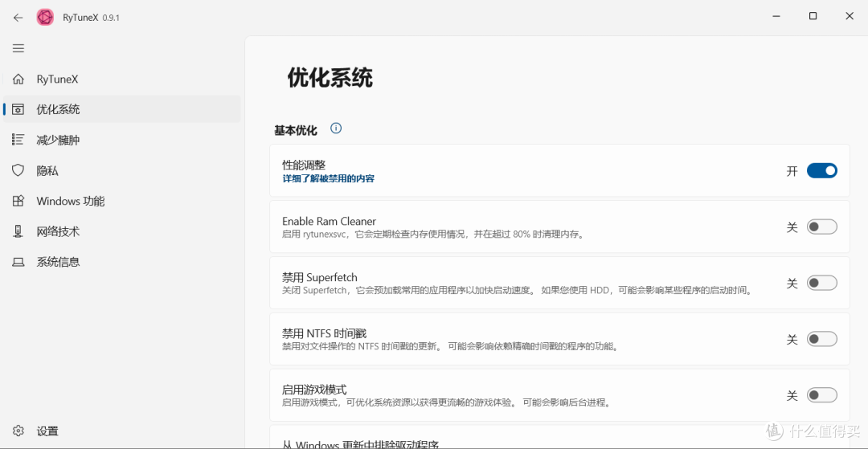
Task: Click the Superfetch HDD description text
Action: [x=518, y=290]
